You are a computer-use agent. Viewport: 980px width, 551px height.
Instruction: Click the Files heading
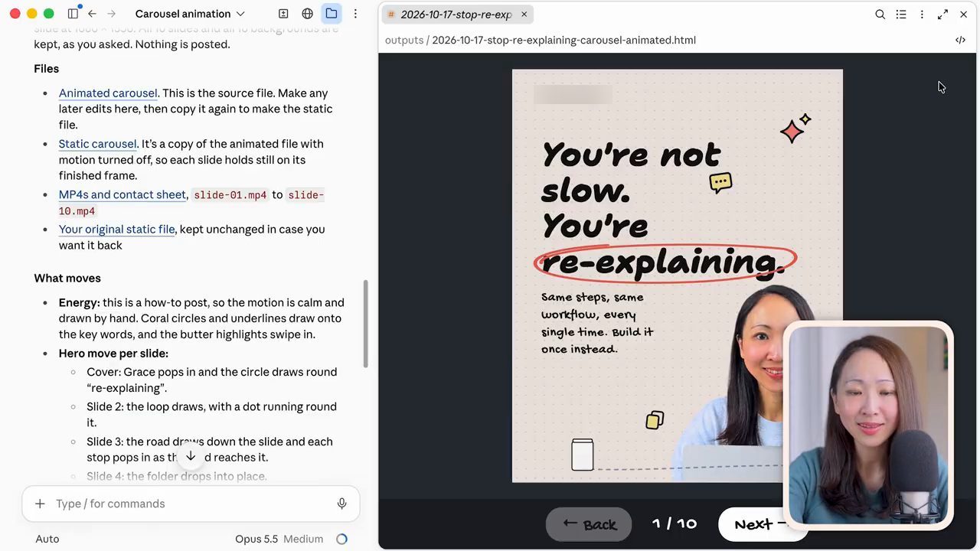47,69
